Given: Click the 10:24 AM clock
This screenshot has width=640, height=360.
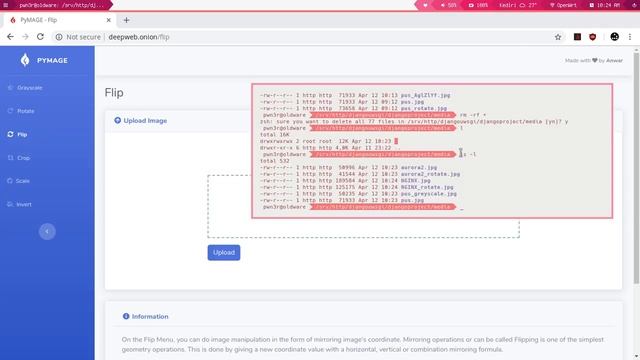Looking at the screenshot, I should pos(605,5).
